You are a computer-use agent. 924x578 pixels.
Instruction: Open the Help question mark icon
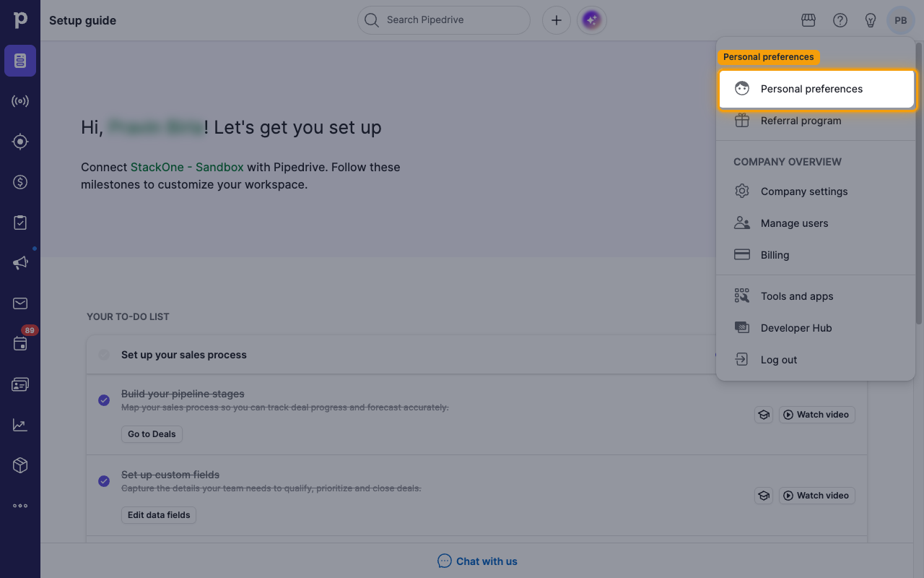(840, 20)
